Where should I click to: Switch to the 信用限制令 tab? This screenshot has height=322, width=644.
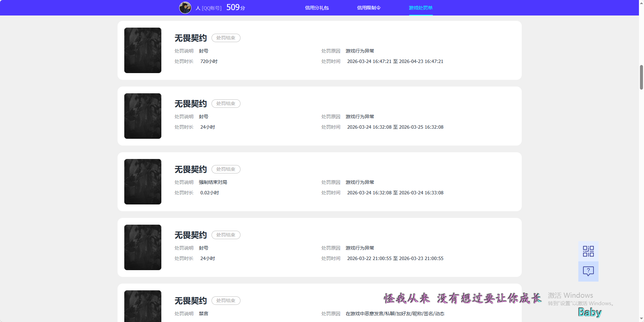(x=368, y=8)
